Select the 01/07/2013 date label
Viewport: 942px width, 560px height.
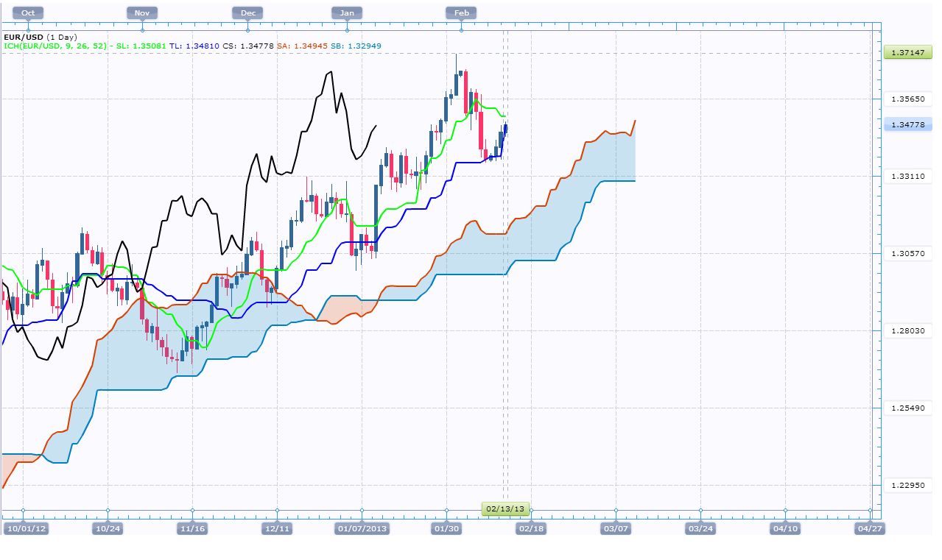click(x=362, y=528)
